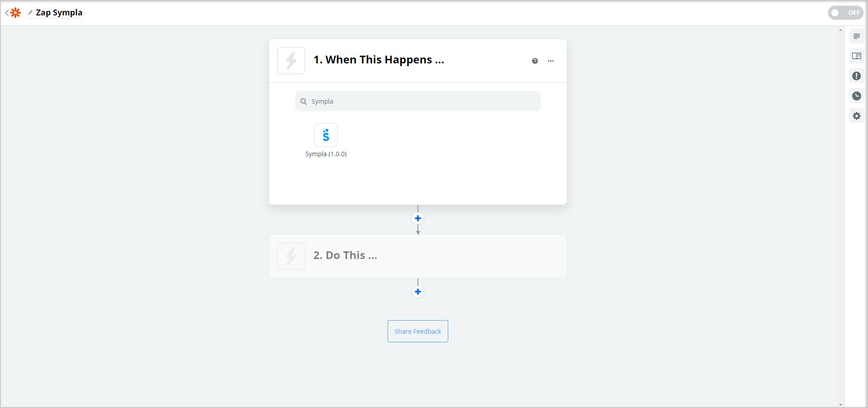Click the scrollbar up arrow
Viewport: 868px width, 408px height.
840,30
